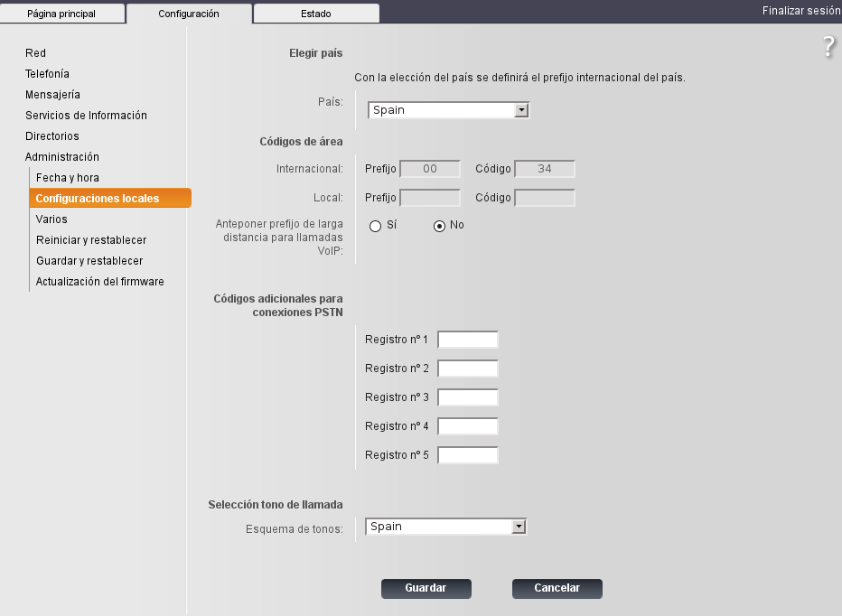Click into the Registro nº 3 field
Viewport: 842px width, 616px height.
pos(468,397)
